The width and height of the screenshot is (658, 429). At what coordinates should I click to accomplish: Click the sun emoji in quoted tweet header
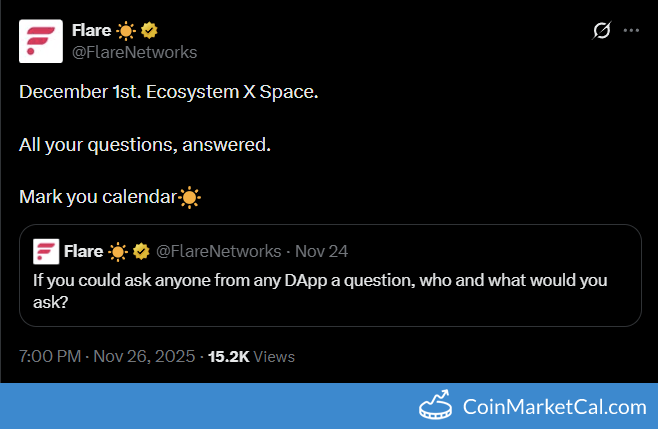[x=119, y=250]
